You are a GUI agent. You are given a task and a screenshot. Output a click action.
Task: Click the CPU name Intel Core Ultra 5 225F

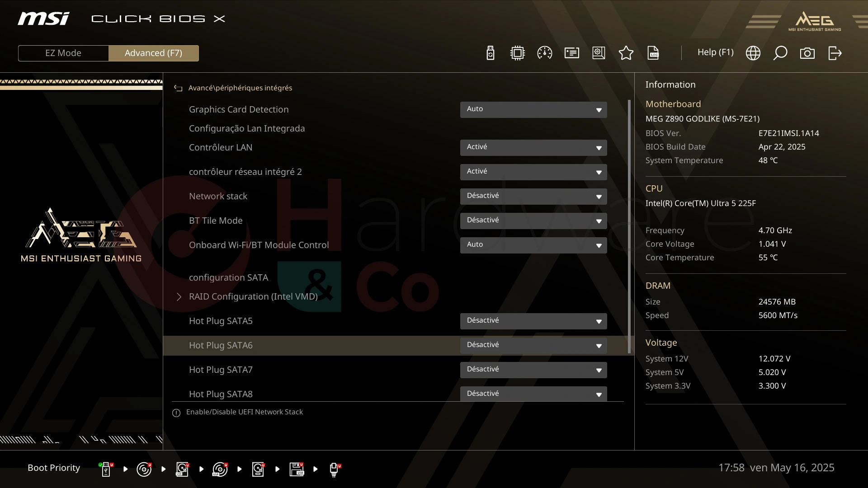click(700, 203)
